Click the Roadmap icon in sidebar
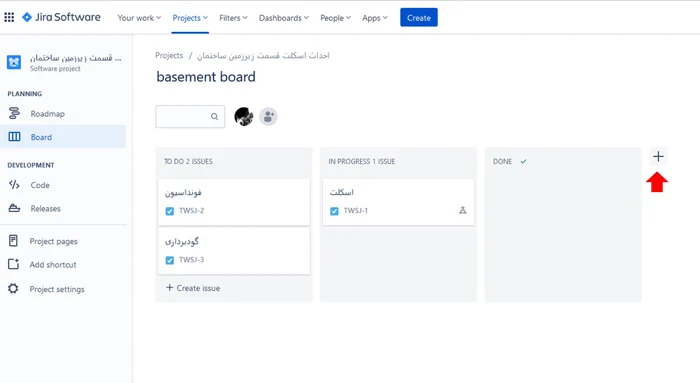This screenshot has height=383, width=700. 14,113
